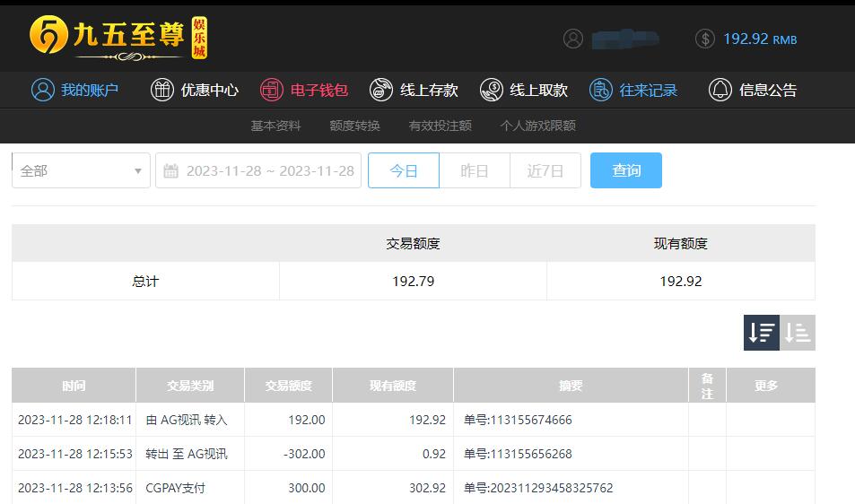Click order number 113155656268
Viewport: 855px width, 504px height.
[518, 454]
